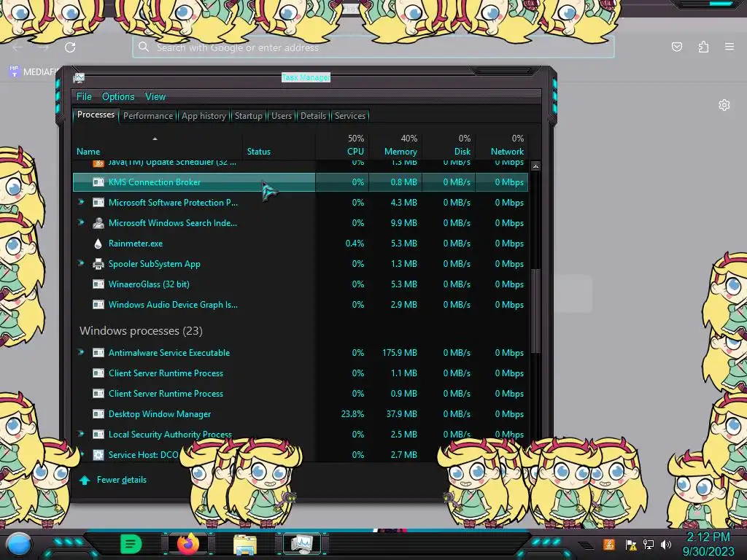747x560 pixels.
Task: Open volume speaker tray icon
Action: (666, 544)
